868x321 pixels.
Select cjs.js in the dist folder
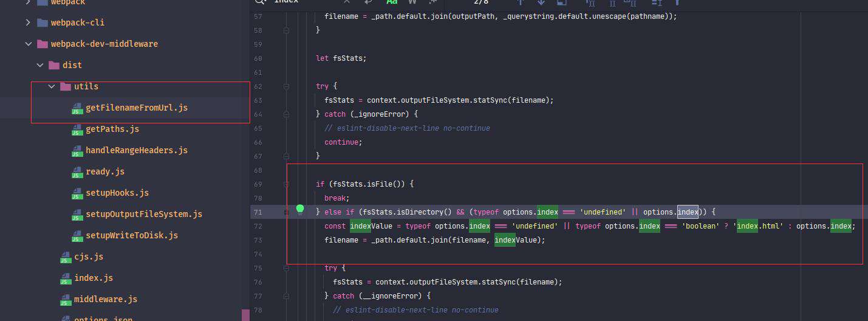[89, 257]
